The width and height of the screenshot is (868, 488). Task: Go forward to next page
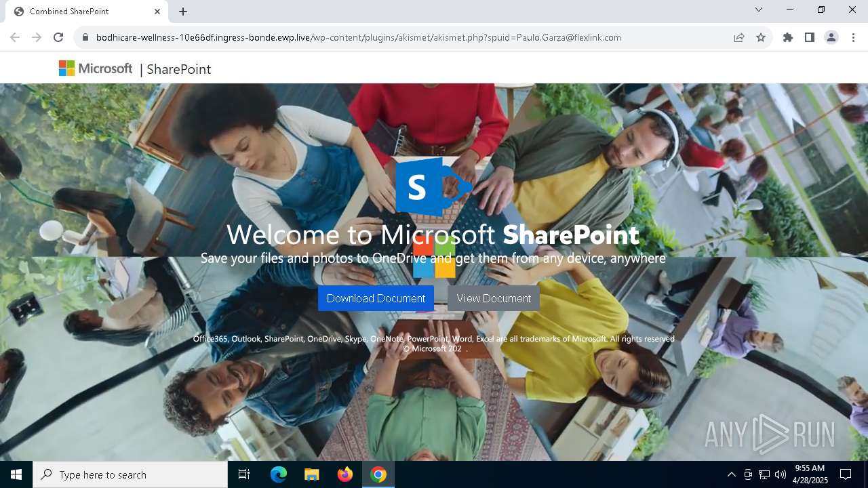coord(37,38)
